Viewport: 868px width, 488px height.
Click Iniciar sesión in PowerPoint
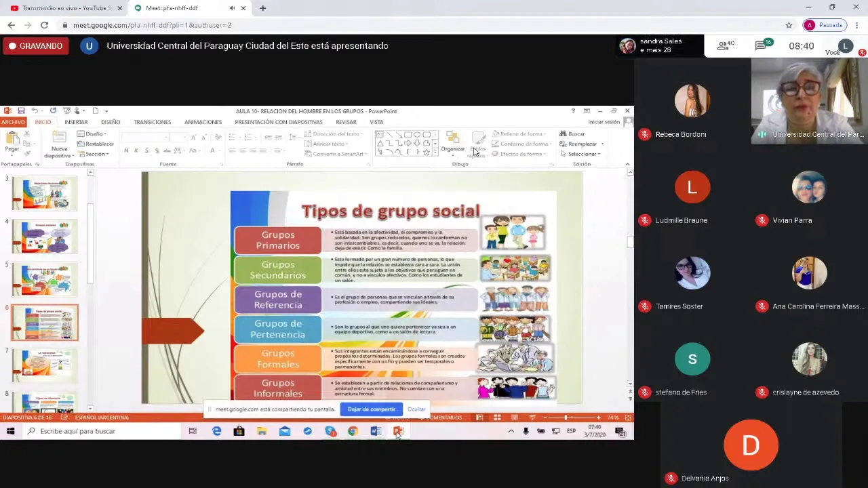(604, 122)
